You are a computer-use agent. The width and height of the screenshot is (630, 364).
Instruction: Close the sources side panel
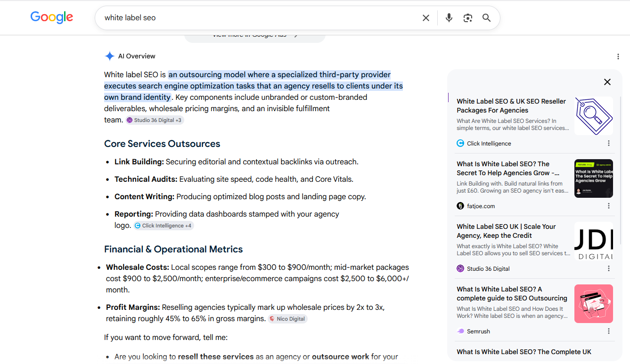click(607, 82)
